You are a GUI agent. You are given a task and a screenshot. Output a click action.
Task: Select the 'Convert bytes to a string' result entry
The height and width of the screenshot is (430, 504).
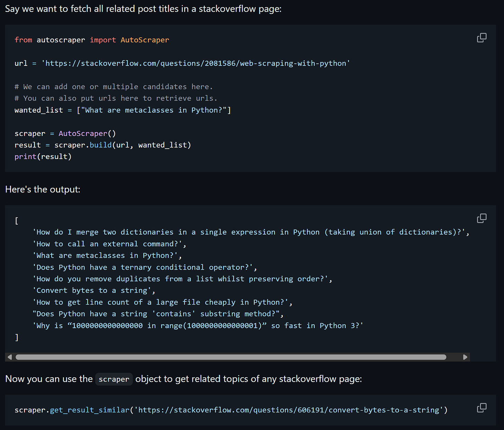pos(93,290)
